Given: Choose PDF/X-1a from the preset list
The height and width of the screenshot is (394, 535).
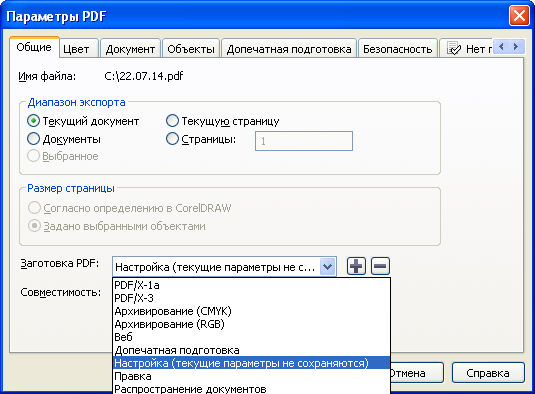Looking at the screenshot, I should [251, 285].
